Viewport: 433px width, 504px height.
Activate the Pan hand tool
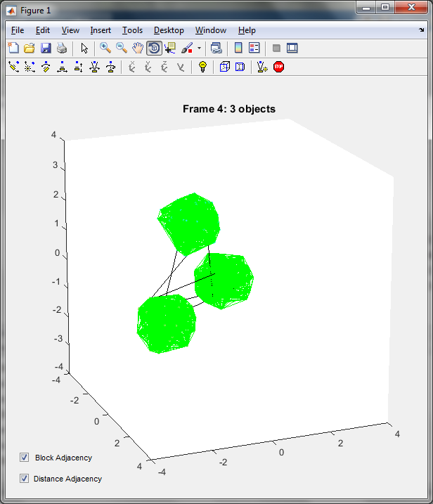point(138,49)
